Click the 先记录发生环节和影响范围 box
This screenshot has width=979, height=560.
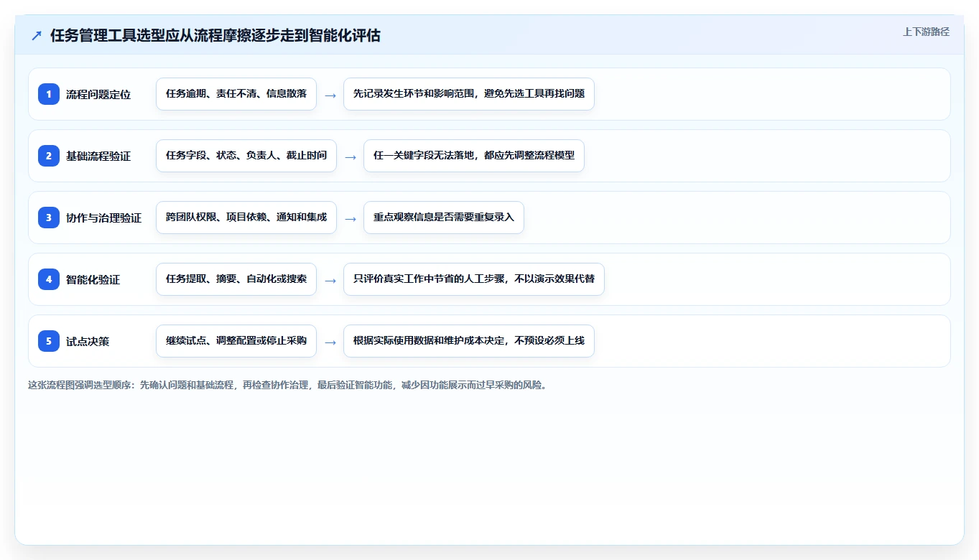pyautogui.click(x=469, y=94)
